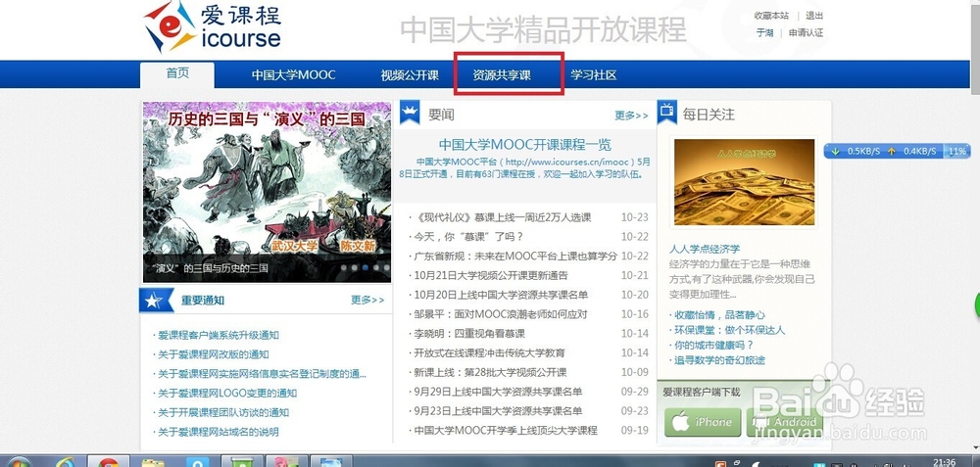Screen dimensions: 980x467
Task: Open 李晓明：四重视角看慕课
Action: (469, 334)
